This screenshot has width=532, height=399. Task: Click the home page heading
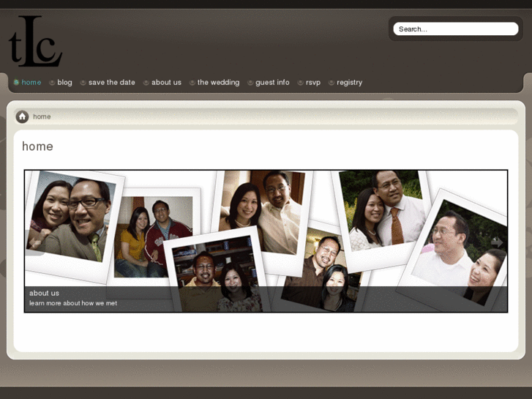tap(37, 146)
